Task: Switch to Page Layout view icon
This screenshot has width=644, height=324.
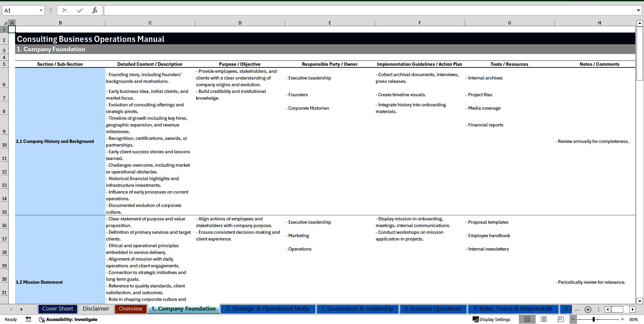Action: pyautogui.click(x=544, y=319)
